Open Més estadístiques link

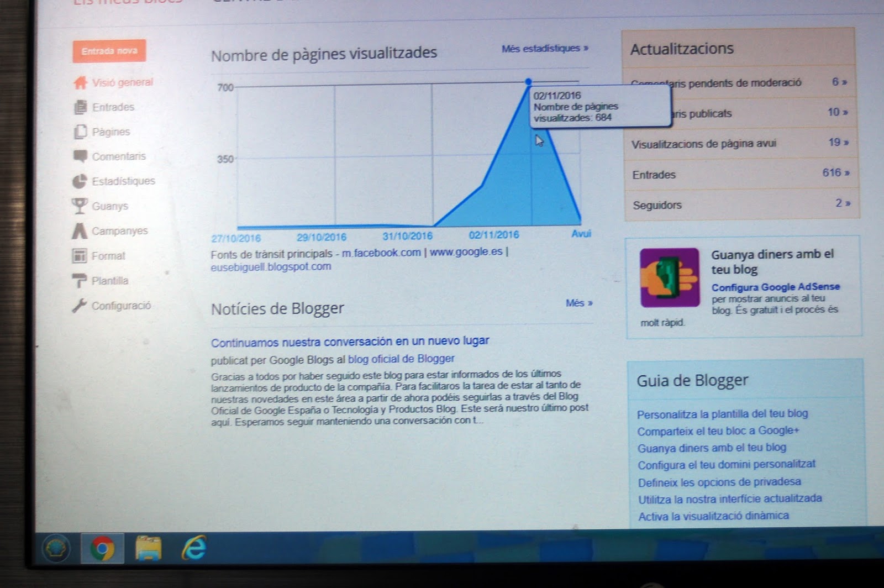545,49
